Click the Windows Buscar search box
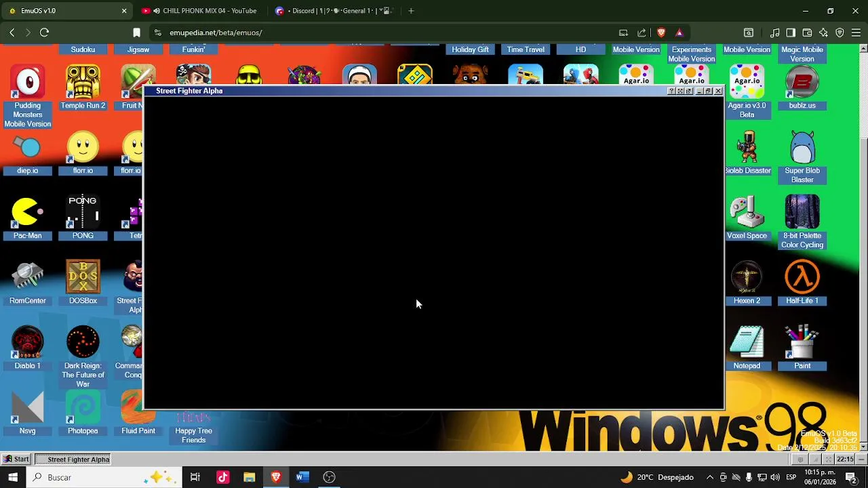Screen dimensions: 868x488 click(x=104, y=477)
